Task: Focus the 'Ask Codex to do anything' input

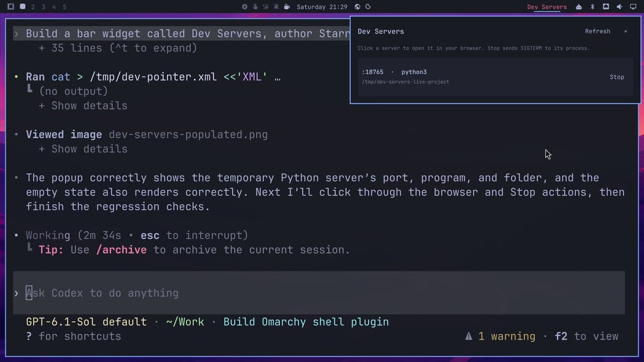Action: coord(319,293)
